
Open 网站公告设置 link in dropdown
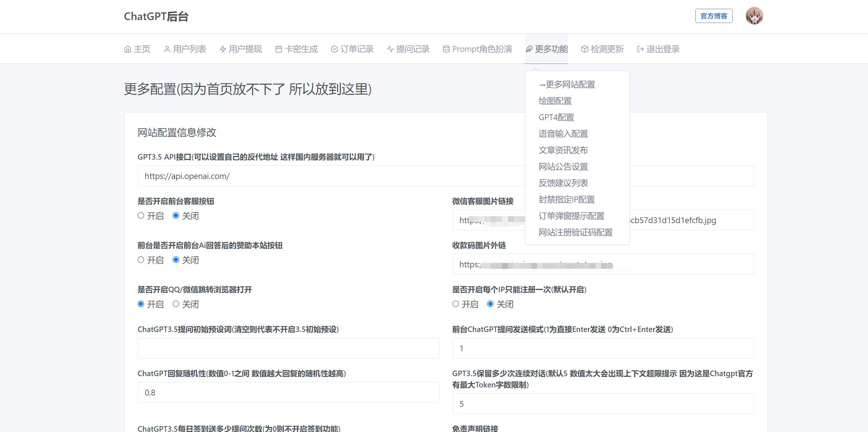tap(563, 167)
